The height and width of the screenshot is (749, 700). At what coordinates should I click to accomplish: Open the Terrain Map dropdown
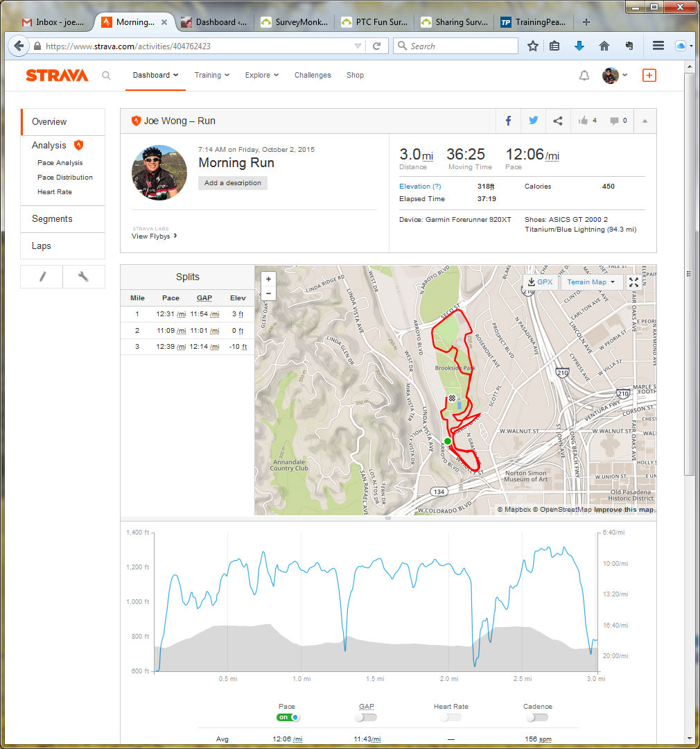coord(590,282)
